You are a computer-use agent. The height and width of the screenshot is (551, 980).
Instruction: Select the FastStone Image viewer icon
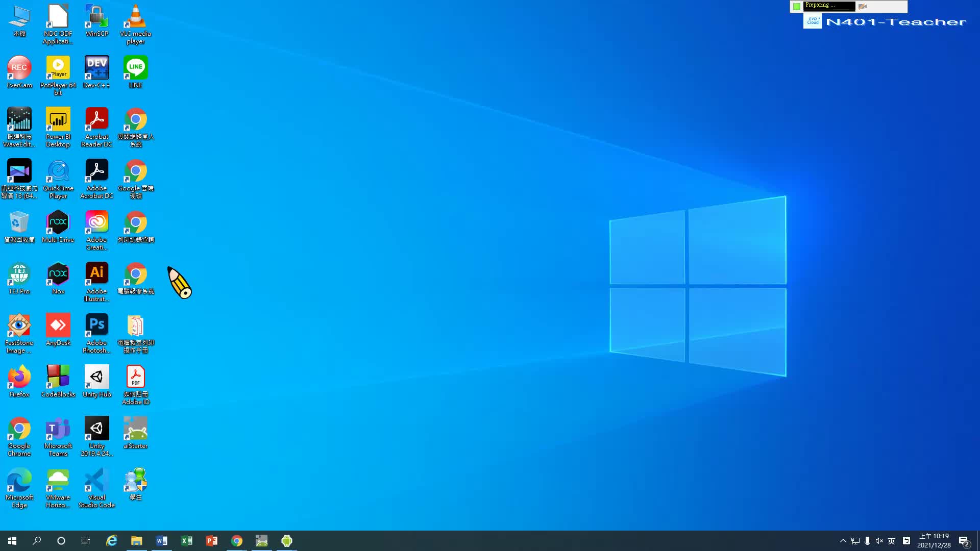point(19,333)
